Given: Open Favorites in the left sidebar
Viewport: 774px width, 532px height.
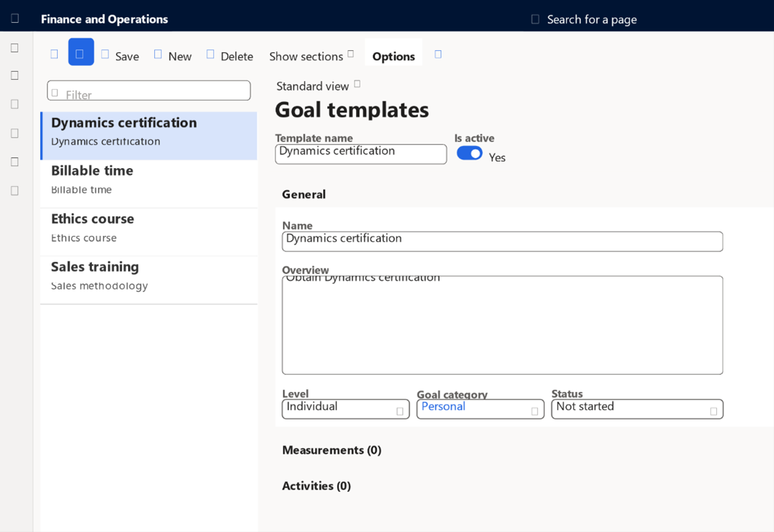Looking at the screenshot, I should pos(15,104).
